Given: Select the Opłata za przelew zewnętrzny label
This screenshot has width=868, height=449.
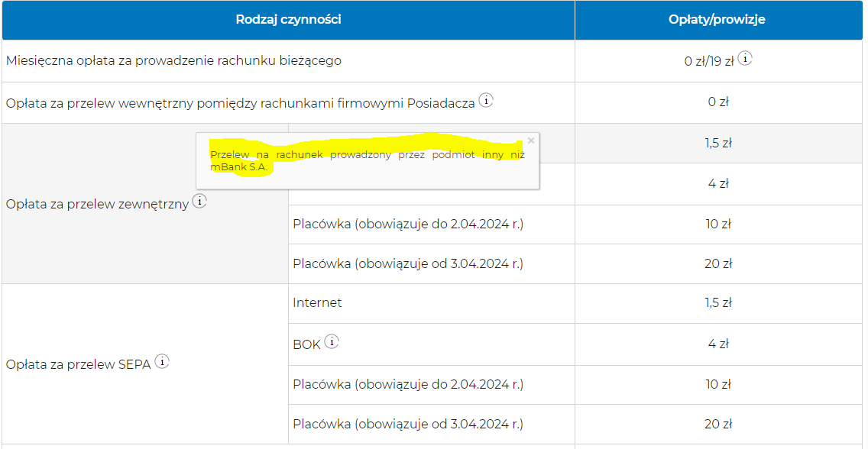Looking at the screenshot, I should [x=98, y=205].
